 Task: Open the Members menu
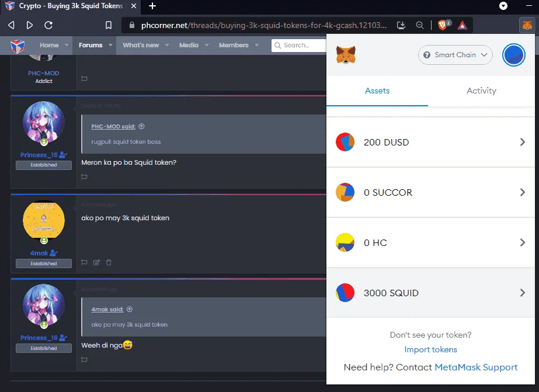tap(234, 45)
